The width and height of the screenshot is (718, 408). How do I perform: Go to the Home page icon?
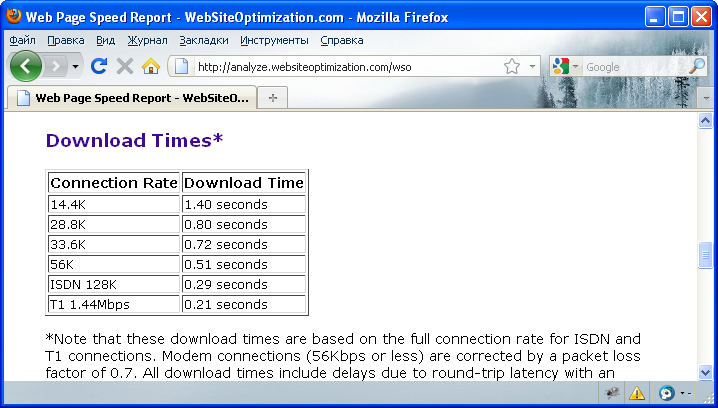(x=151, y=67)
